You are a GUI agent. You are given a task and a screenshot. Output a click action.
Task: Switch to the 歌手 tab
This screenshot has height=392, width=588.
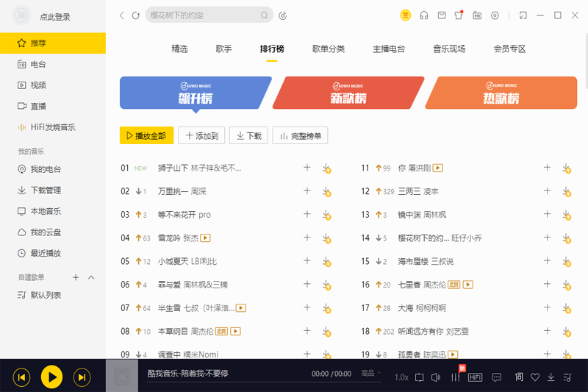pos(223,49)
